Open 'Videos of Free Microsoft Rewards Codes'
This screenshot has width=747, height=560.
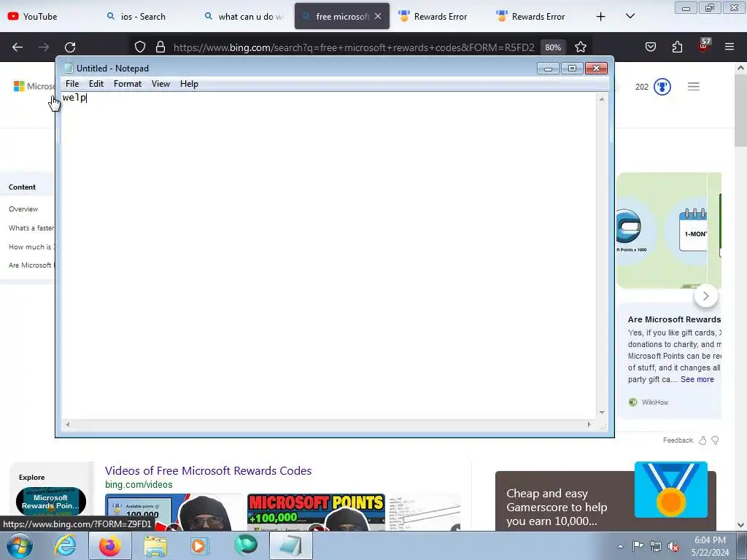click(208, 470)
